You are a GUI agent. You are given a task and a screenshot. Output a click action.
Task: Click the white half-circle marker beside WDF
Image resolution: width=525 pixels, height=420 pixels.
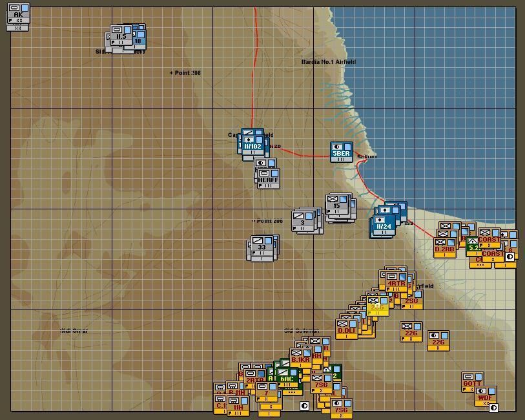pos(493,408)
